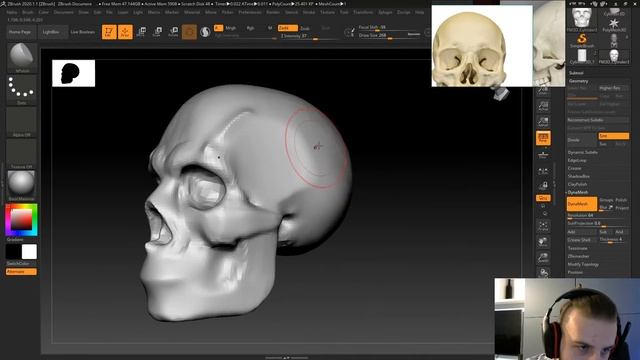Viewport: 640px width, 360px height.
Task: Open the Alpha Off slot
Action: [22, 122]
